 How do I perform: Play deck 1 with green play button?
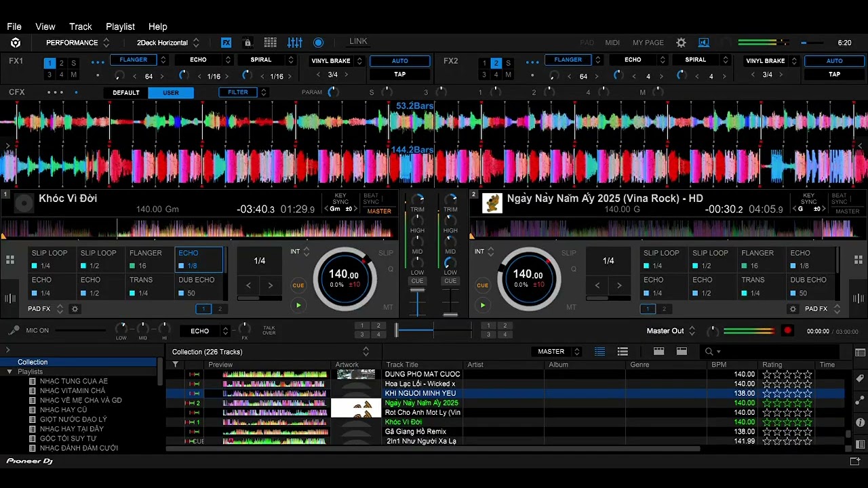pyautogui.click(x=298, y=306)
